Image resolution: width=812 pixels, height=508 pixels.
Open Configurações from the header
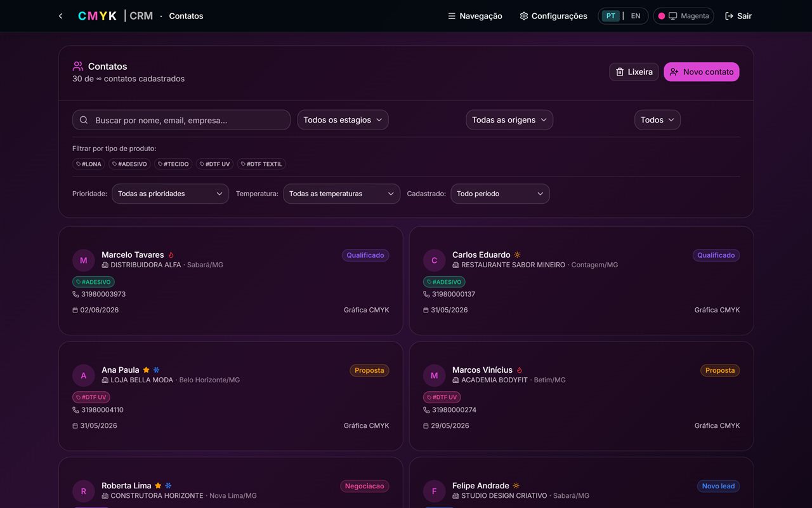click(553, 16)
